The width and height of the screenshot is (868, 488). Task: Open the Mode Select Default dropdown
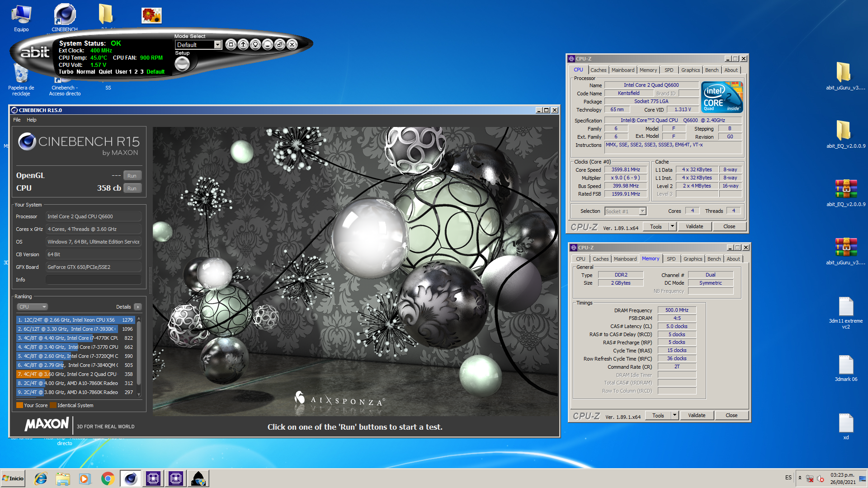218,45
